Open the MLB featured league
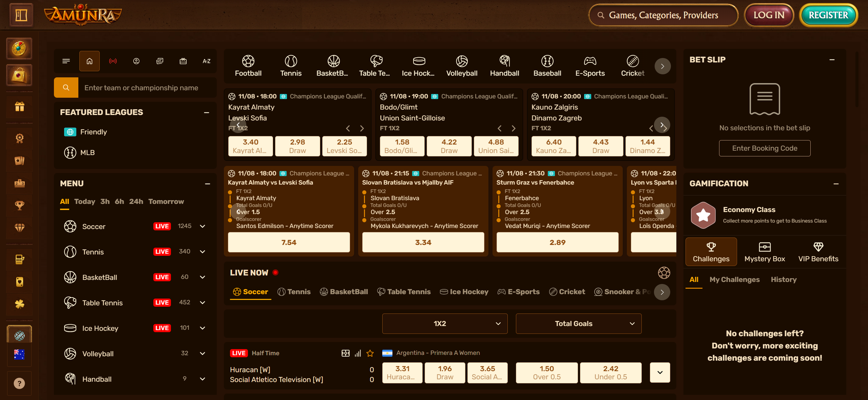 click(x=79, y=153)
